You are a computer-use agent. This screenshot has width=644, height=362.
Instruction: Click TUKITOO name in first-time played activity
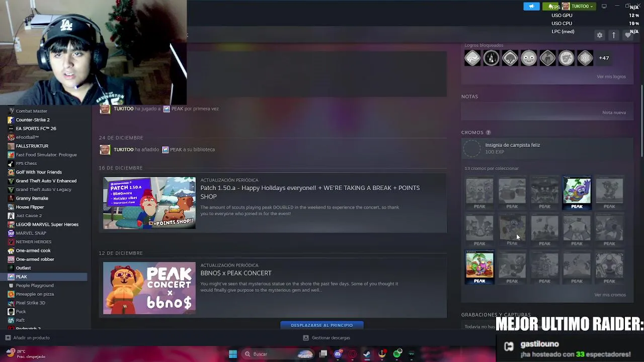tap(123, 109)
